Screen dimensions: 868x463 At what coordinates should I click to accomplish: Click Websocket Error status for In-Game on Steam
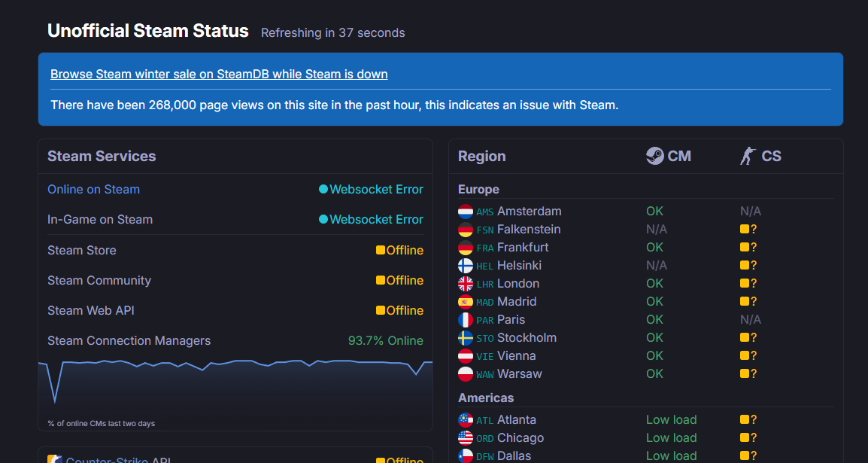(376, 220)
